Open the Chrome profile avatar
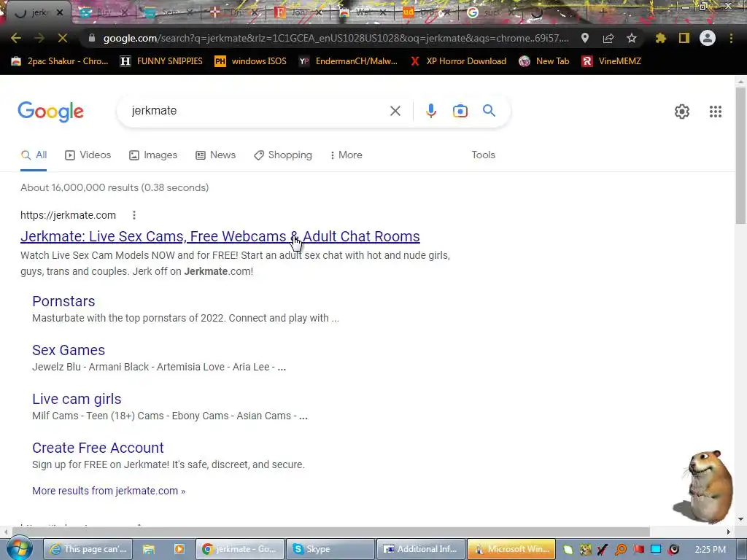Image resolution: width=747 pixels, height=560 pixels. point(708,38)
